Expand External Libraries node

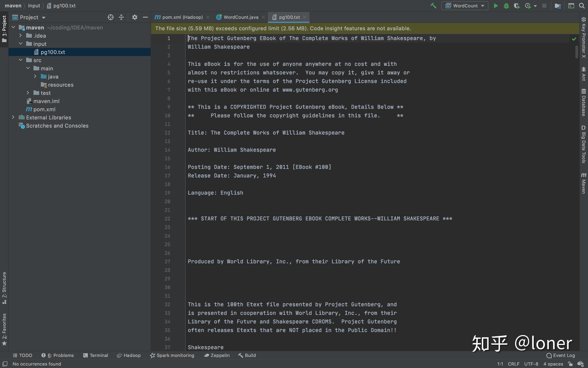pyautogui.click(x=13, y=117)
